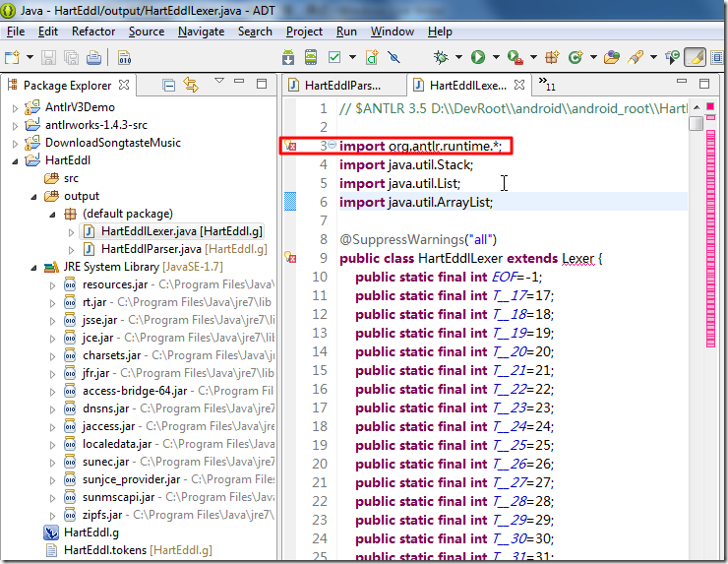This screenshot has width=728, height=564.
Task: Expand the DownloadSongtasteMusic project
Action: point(15,143)
